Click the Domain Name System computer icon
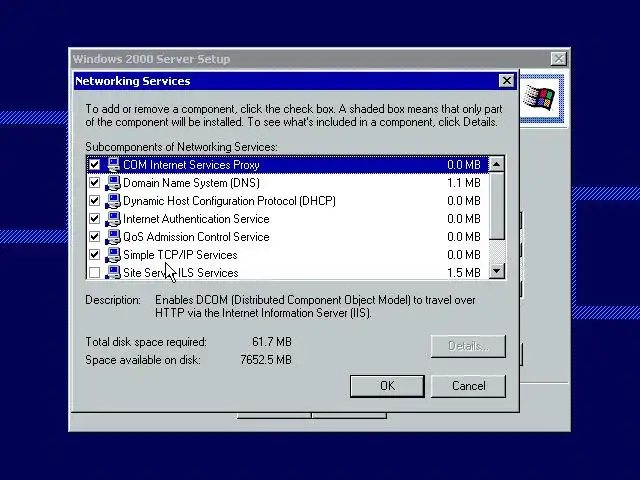The image size is (640, 480). click(x=113, y=183)
